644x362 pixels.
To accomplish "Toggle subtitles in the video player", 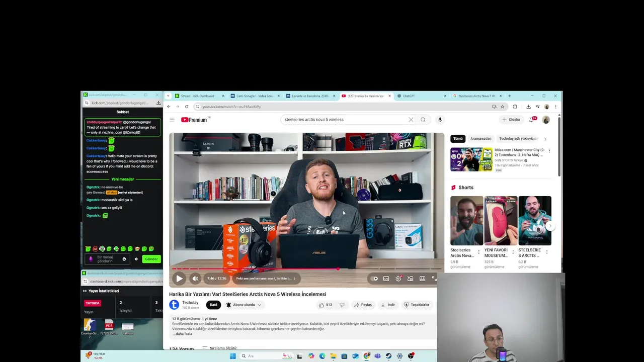I will 386,279.
